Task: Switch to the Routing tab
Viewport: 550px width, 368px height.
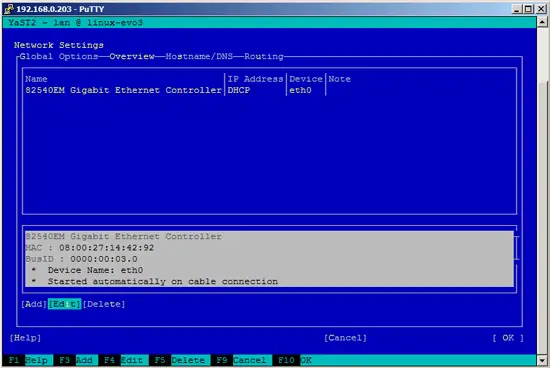Action: [x=264, y=56]
